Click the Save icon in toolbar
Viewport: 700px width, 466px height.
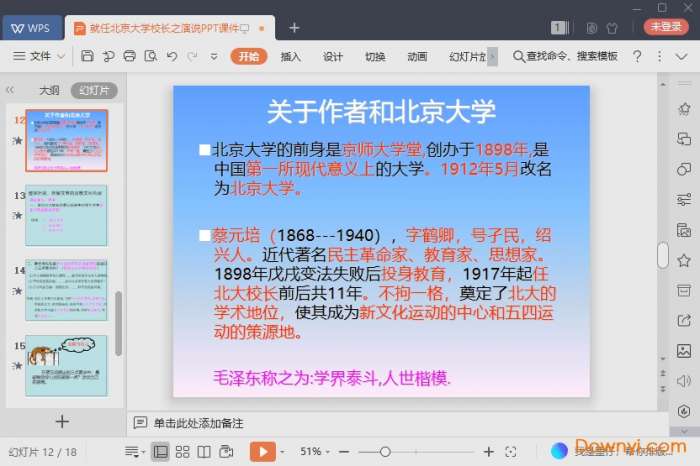[87, 56]
